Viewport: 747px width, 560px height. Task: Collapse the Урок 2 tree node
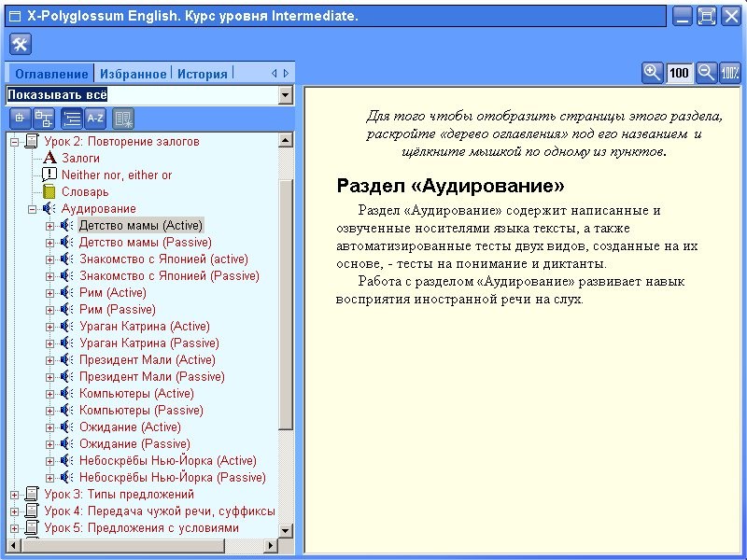[x=15, y=142]
